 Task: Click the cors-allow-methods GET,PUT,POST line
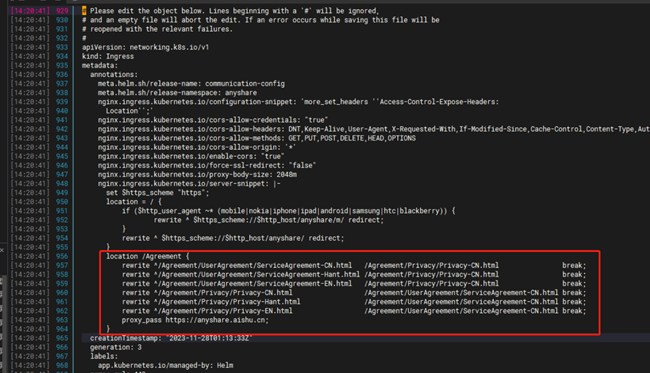257,138
